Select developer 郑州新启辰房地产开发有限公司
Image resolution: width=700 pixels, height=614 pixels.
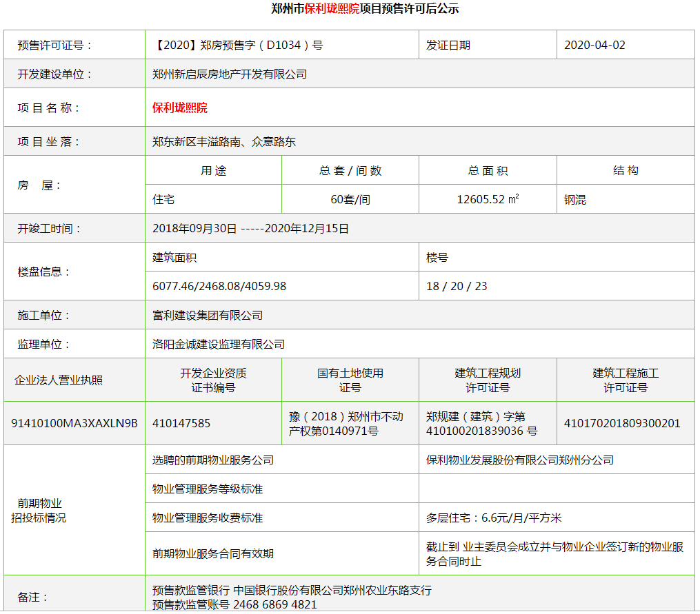point(230,74)
